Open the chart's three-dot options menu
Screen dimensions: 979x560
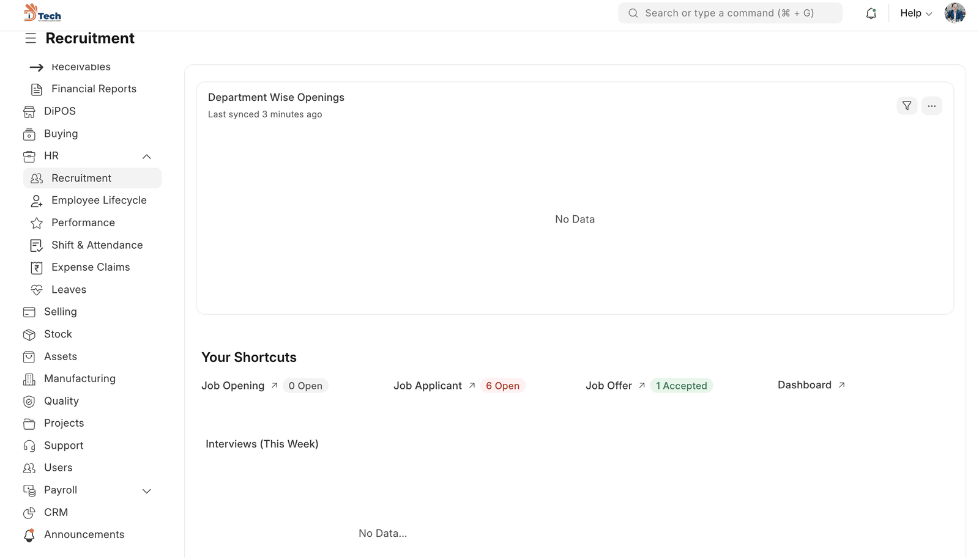coord(931,106)
